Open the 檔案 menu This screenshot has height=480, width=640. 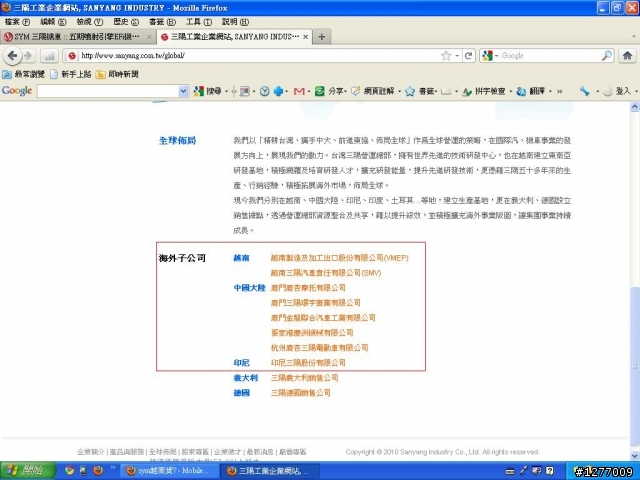17,22
